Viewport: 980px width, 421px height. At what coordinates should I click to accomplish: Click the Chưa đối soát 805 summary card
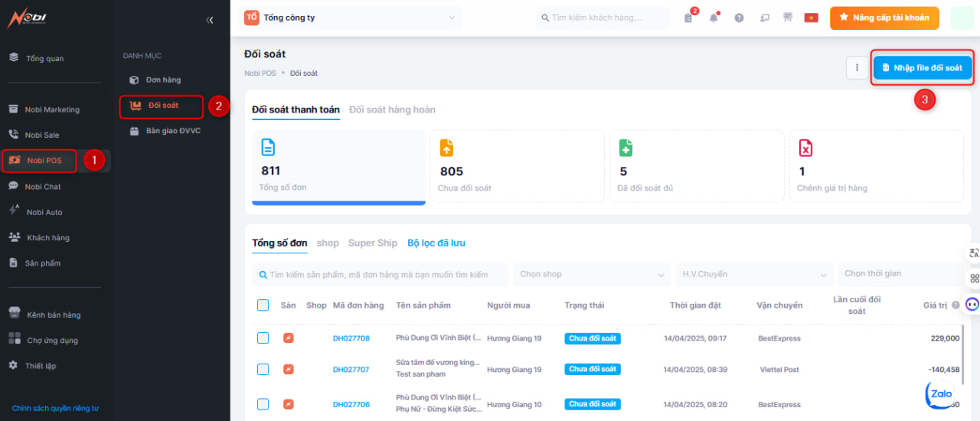click(517, 166)
